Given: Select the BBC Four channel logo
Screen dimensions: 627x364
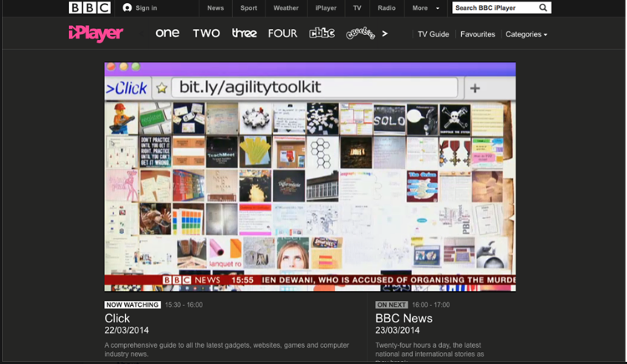Looking at the screenshot, I should click(283, 33).
